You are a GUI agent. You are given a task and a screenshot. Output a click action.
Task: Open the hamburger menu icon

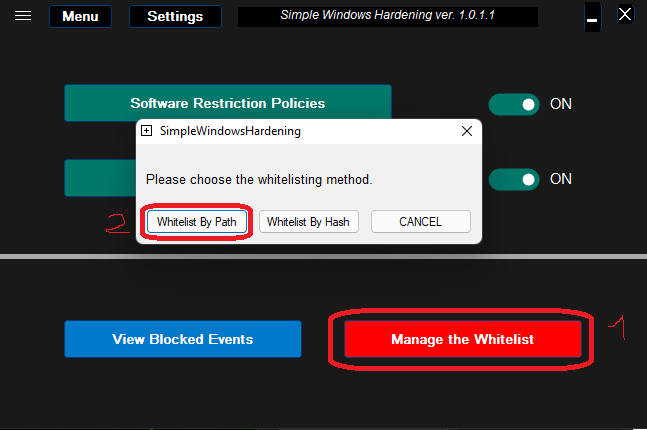pyautogui.click(x=23, y=16)
